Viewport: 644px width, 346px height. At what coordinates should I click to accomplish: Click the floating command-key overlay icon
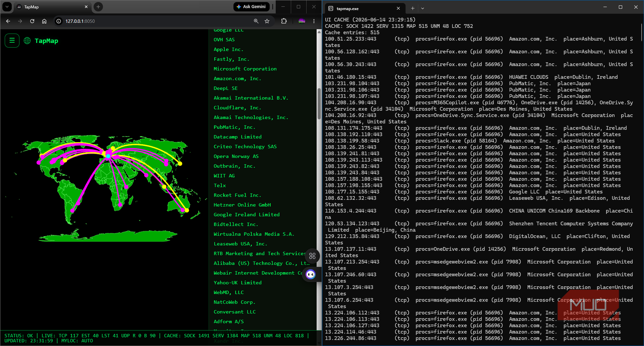click(312, 256)
